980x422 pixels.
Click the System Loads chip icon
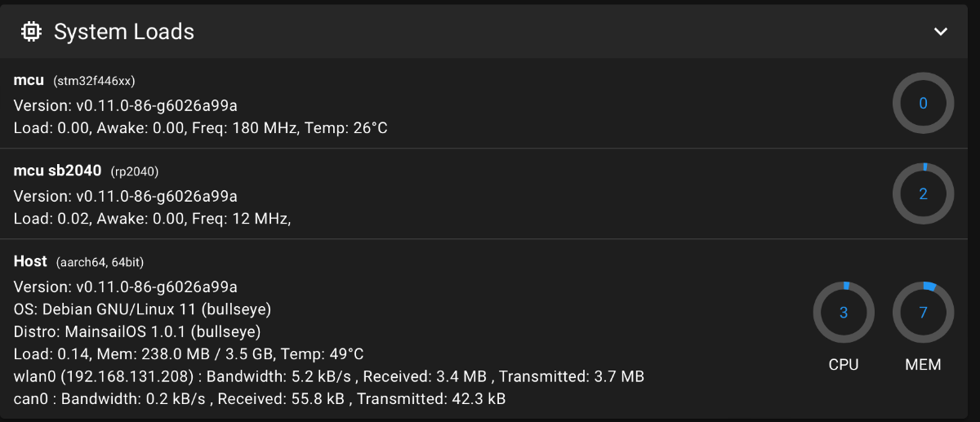pos(31,32)
